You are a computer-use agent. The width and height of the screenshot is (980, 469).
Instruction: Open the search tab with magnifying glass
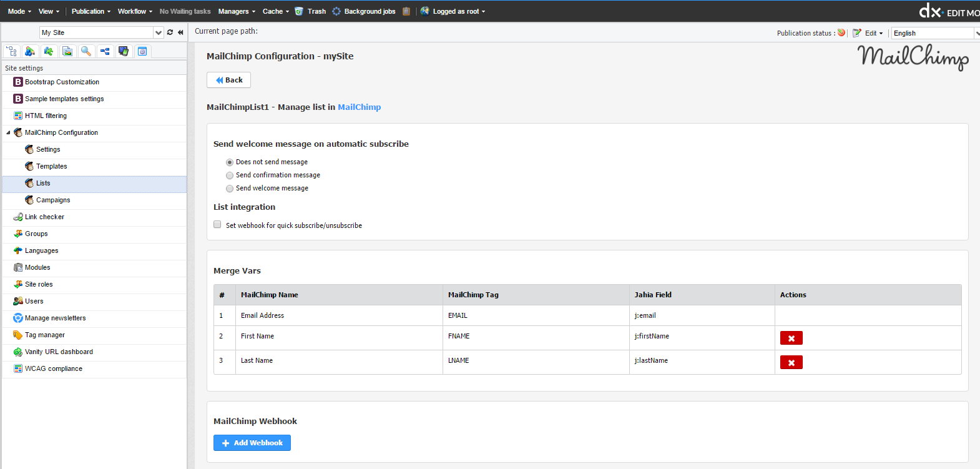86,51
